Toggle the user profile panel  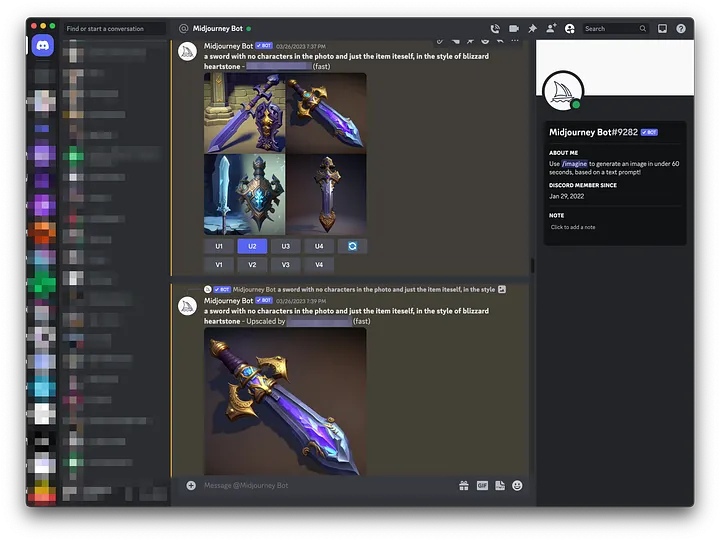click(x=569, y=29)
